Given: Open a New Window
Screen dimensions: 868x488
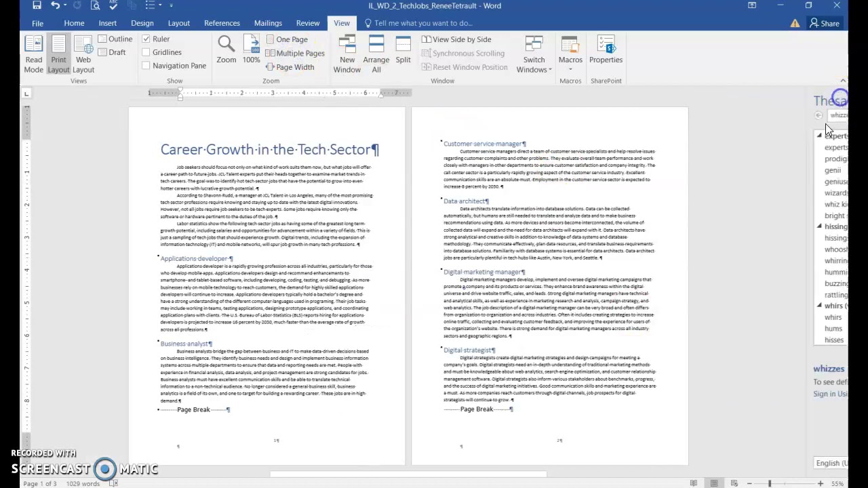Looking at the screenshot, I should click(347, 55).
